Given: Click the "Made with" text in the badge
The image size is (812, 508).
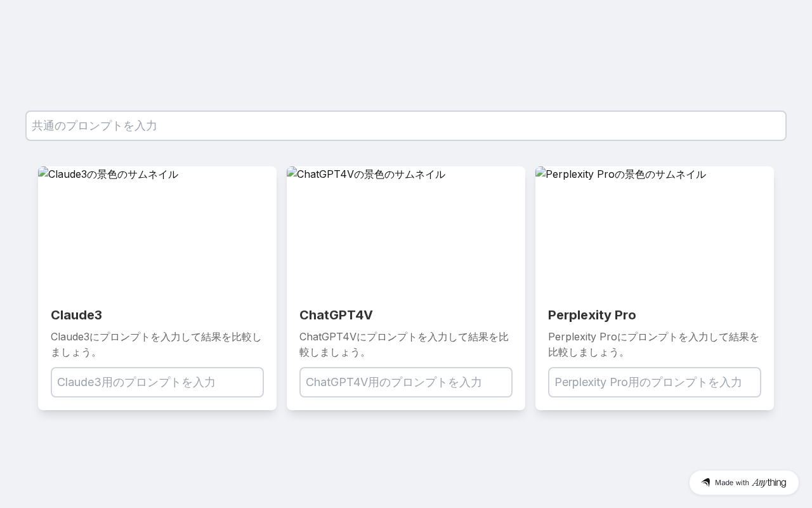Looking at the screenshot, I should (x=732, y=483).
